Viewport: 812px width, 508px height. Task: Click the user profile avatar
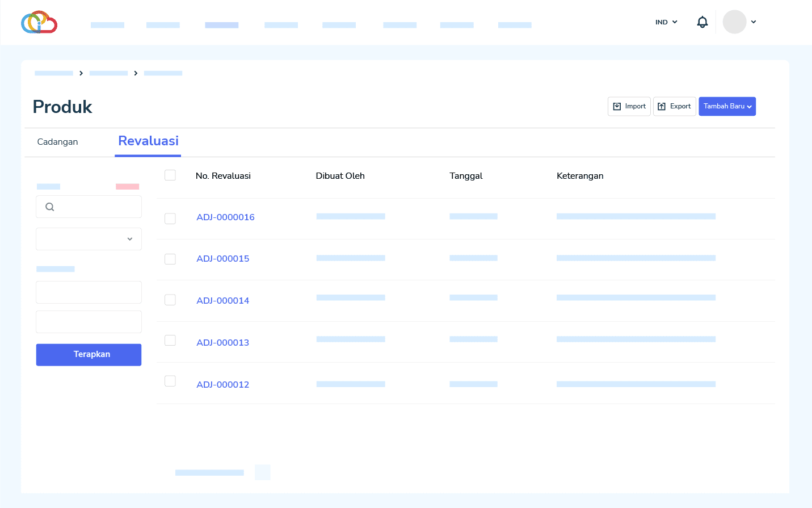[x=734, y=22]
